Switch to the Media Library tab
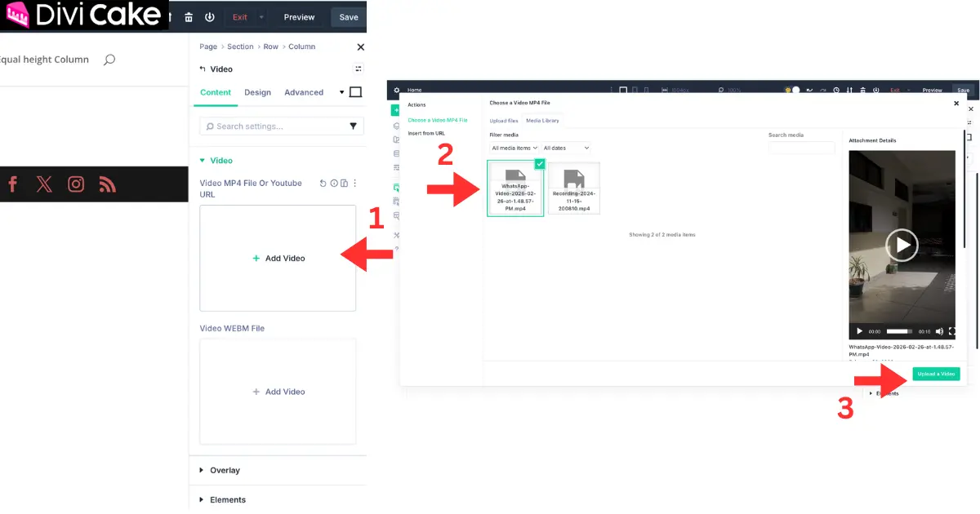The height and width of the screenshot is (514, 980). pyautogui.click(x=542, y=121)
